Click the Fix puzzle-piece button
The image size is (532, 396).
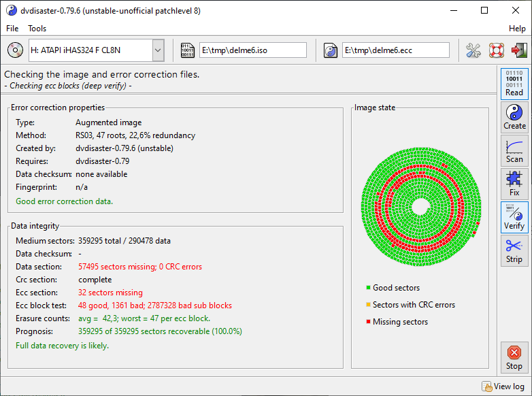click(x=514, y=183)
